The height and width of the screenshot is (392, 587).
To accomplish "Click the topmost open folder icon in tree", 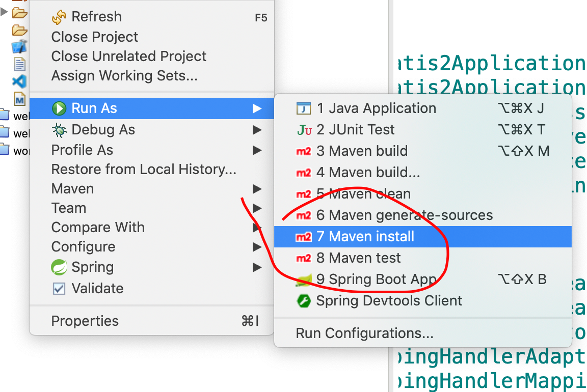I will (x=19, y=13).
